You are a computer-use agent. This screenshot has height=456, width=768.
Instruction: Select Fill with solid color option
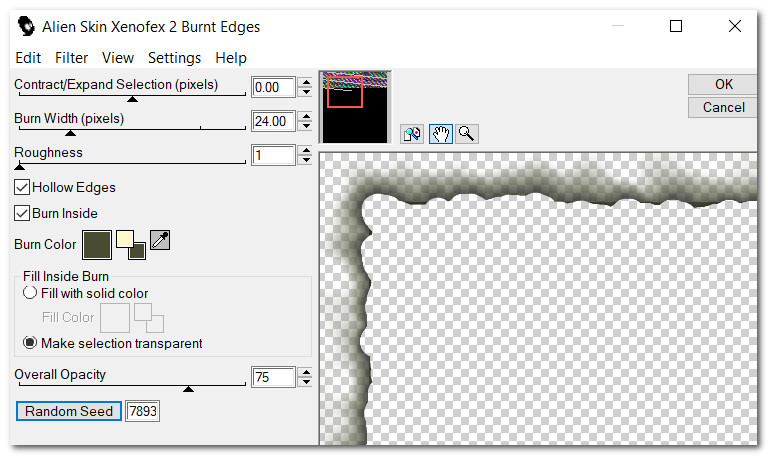[30, 293]
